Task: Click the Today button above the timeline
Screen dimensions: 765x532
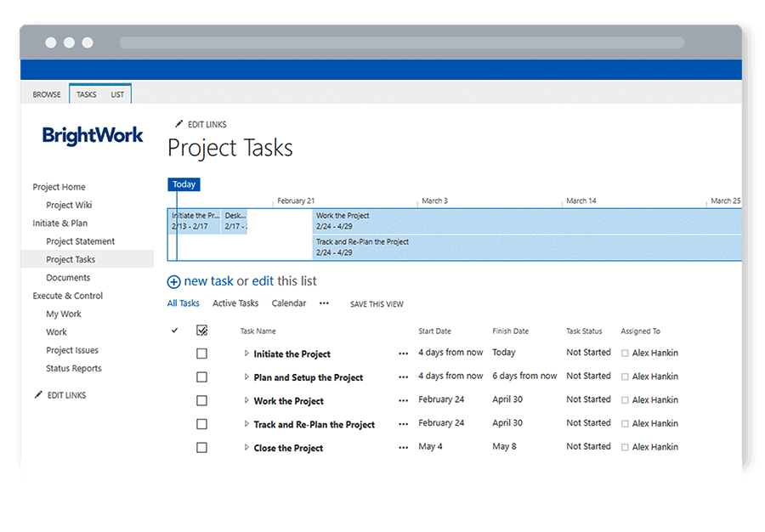Action: tap(184, 184)
